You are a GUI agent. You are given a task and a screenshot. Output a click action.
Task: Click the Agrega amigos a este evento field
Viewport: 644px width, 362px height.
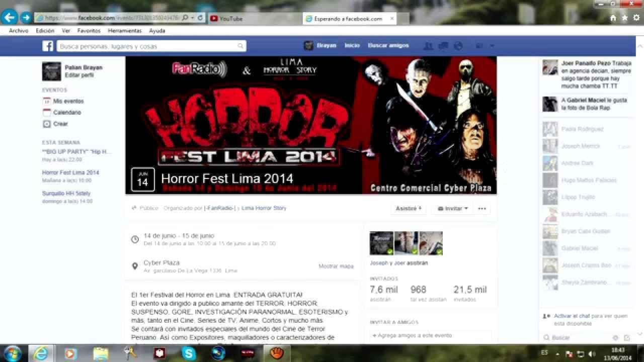[430, 335]
